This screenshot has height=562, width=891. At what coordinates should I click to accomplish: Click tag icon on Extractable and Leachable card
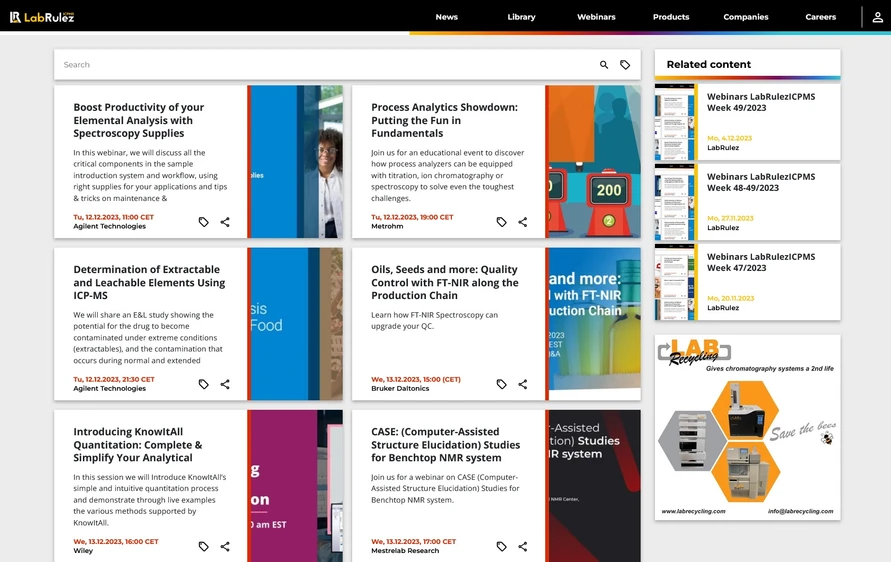tap(203, 384)
